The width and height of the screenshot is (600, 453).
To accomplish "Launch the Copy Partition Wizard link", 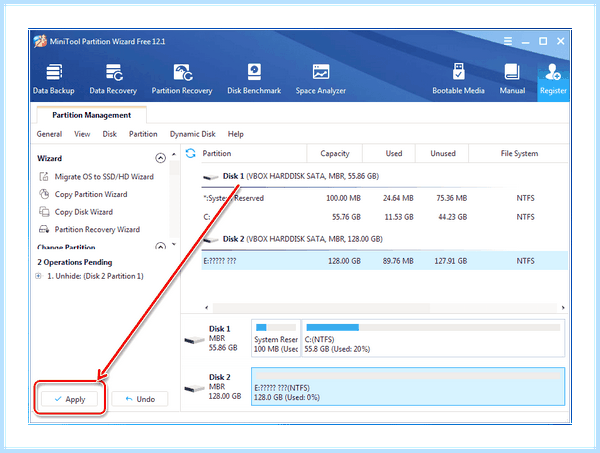I will [91, 194].
